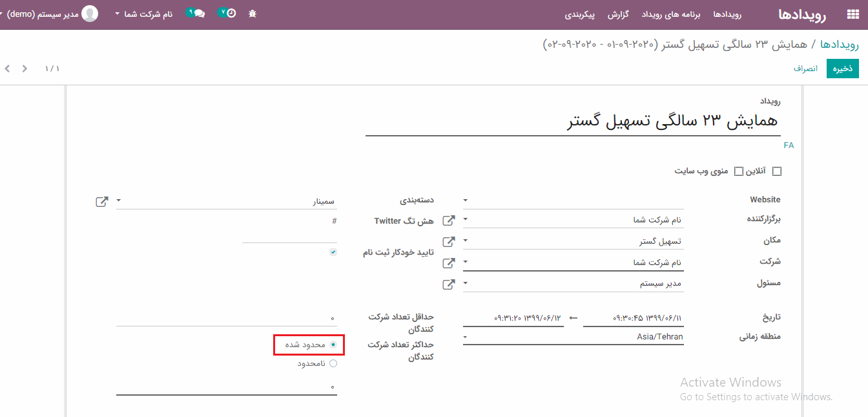Open the منطقه زمانی Asia/Tehran dropdown
This screenshot has height=417, width=868.
[573, 337]
